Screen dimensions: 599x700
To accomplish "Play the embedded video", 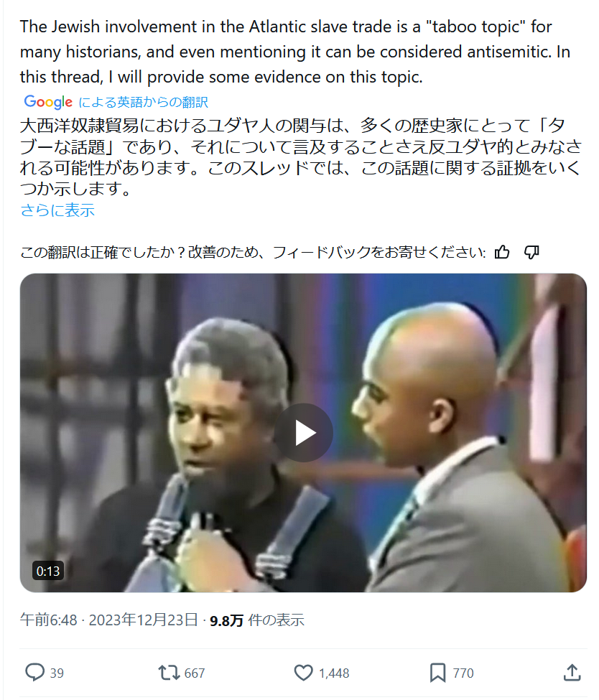I will [x=303, y=433].
